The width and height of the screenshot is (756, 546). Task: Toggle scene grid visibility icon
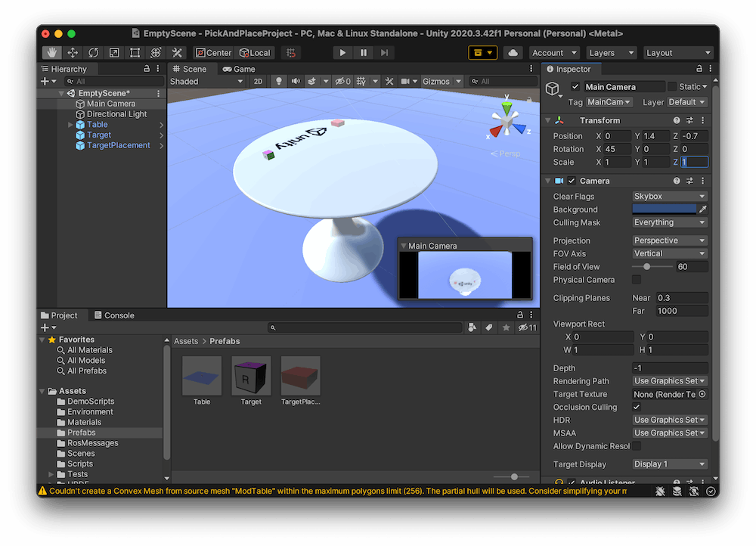tap(361, 82)
